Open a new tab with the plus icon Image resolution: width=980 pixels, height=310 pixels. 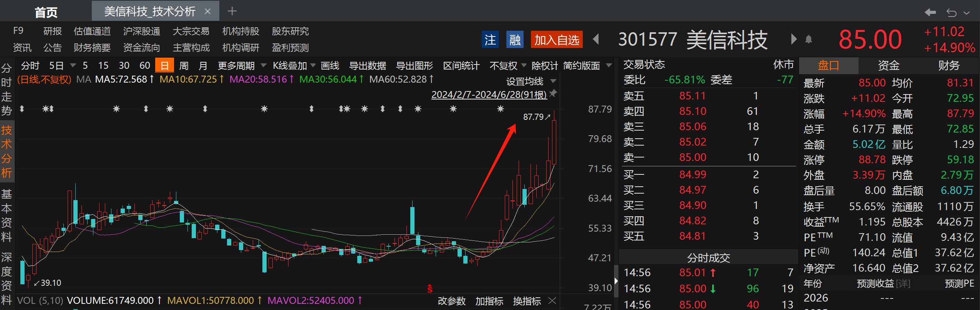pyautogui.click(x=232, y=11)
